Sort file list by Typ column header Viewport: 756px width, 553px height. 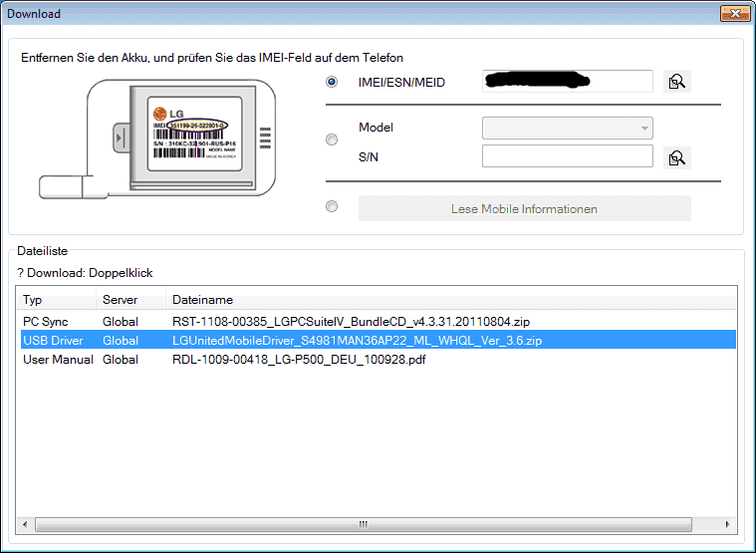57,300
